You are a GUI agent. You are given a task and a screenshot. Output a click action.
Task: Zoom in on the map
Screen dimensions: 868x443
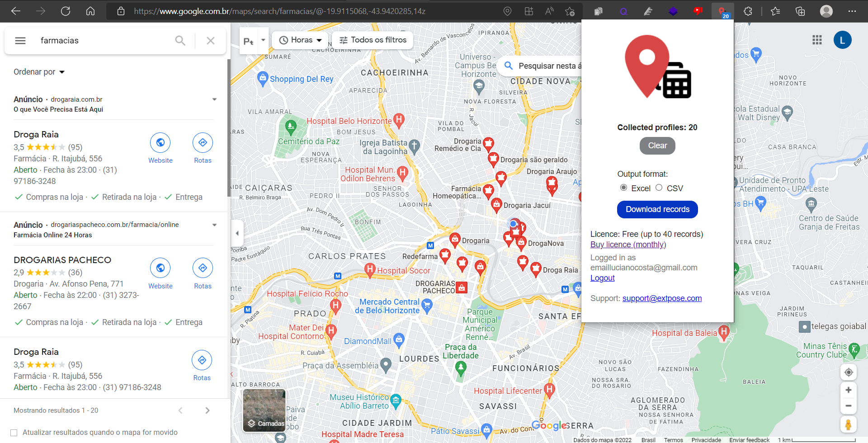click(849, 390)
